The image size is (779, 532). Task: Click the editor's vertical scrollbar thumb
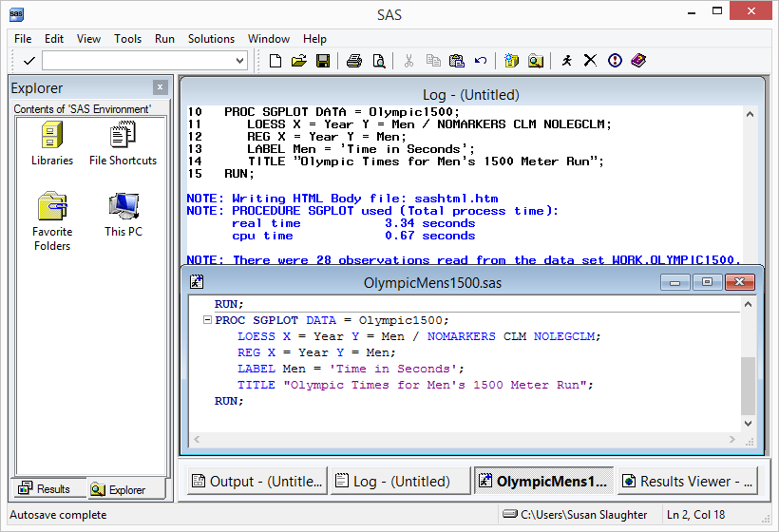(x=748, y=386)
